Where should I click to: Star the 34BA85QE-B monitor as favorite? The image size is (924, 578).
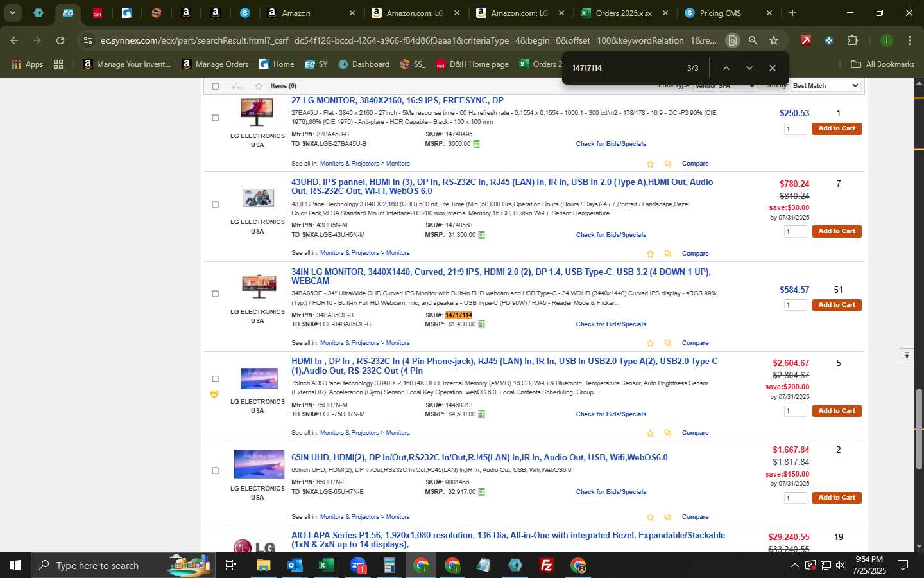pyautogui.click(x=650, y=343)
